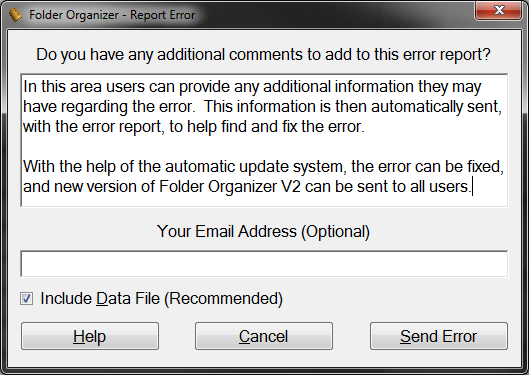This screenshot has width=529, height=375.
Task: Click the Include Data File (Recommended) label
Action: (x=161, y=298)
